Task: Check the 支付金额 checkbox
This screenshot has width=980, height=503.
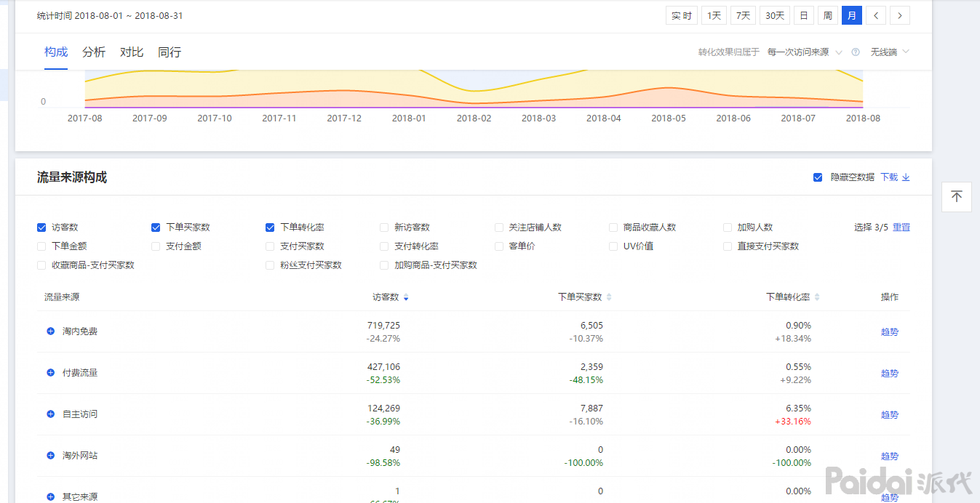Action: click(x=156, y=246)
